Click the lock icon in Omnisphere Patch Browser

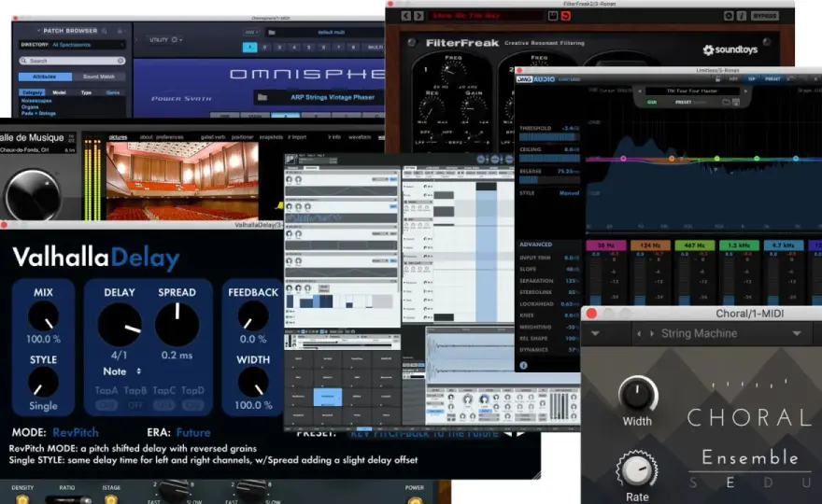click(x=120, y=31)
